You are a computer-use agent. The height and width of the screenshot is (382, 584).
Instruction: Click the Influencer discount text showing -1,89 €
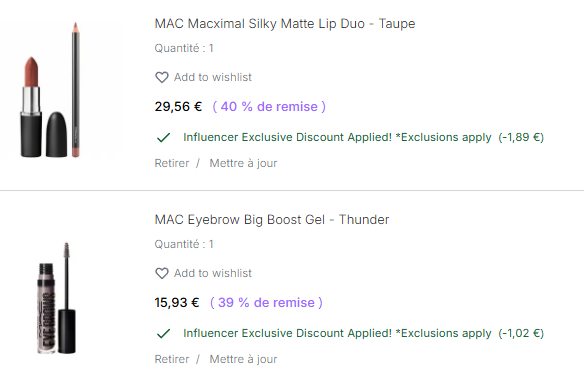point(364,137)
